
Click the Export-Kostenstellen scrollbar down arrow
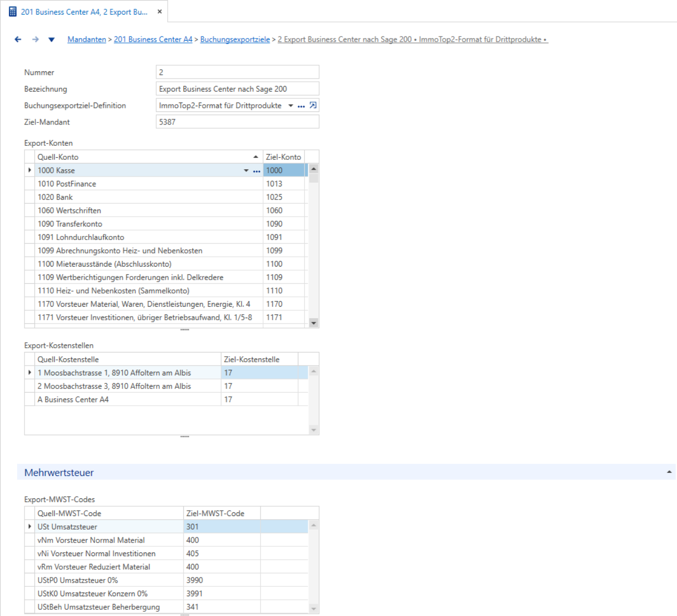click(x=314, y=430)
